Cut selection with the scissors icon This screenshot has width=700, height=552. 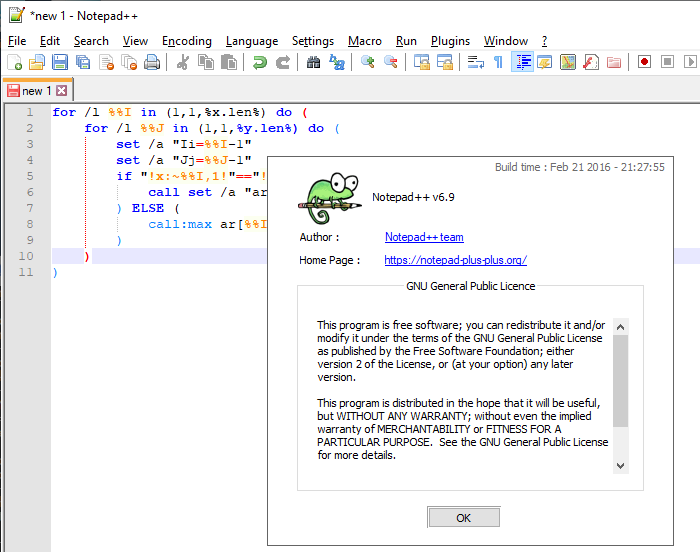(183, 62)
